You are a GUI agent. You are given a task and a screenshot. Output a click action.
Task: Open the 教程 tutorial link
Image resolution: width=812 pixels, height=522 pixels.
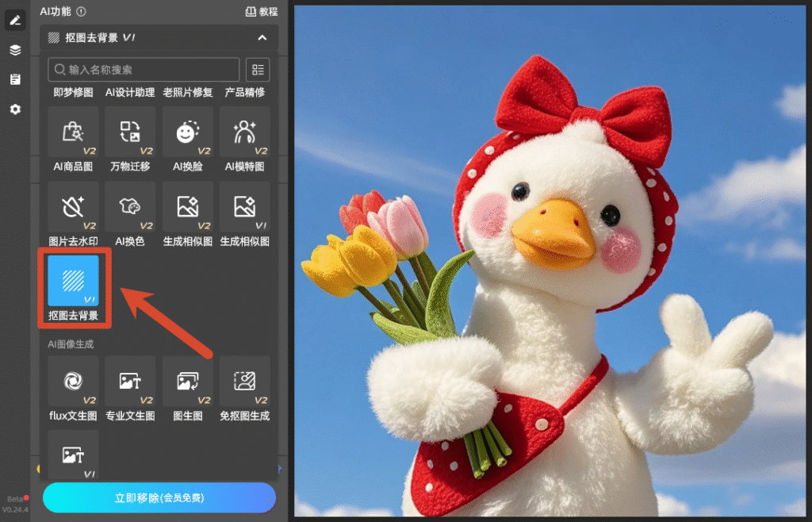click(x=262, y=11)
